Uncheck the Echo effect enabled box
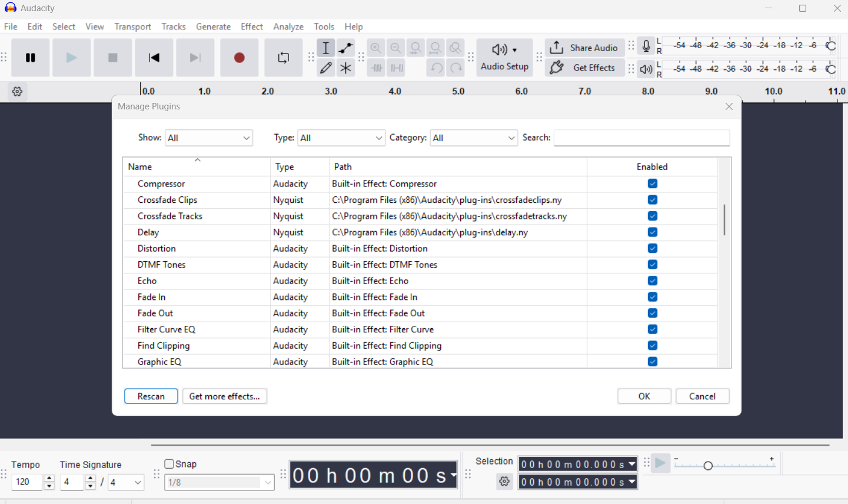 coord(653,281)
